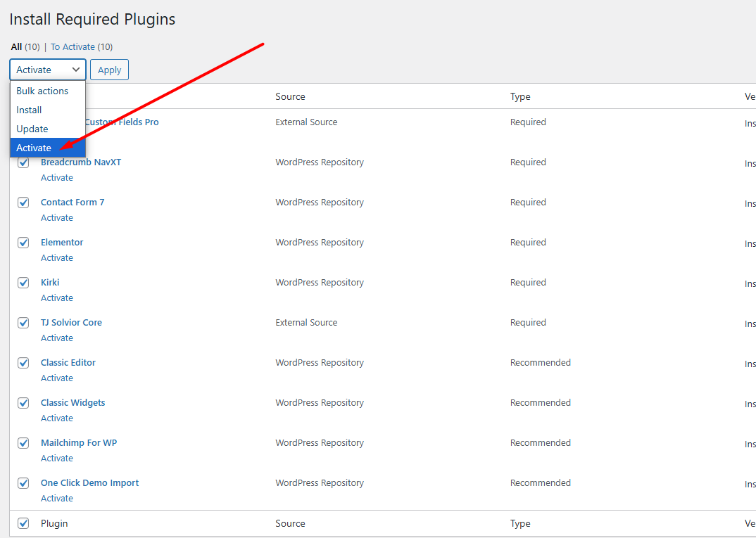
Task: Filter plugins by 'To Activate (10)'
Action: 82,46
